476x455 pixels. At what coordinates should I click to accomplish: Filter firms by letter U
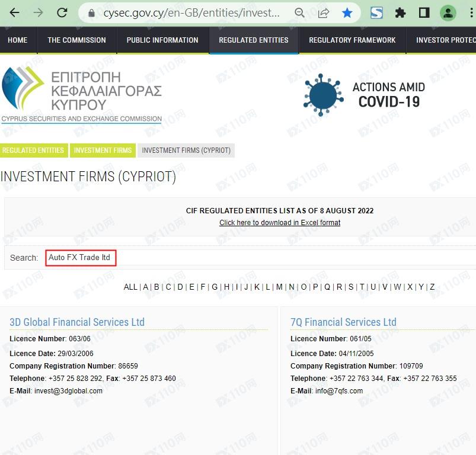click(x=373, y=287)
